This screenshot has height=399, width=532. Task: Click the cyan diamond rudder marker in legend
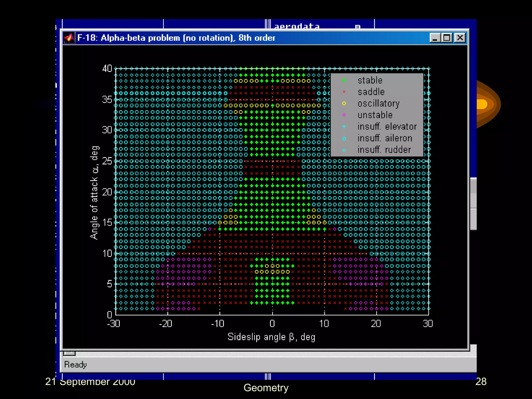[x=344, y=150]
